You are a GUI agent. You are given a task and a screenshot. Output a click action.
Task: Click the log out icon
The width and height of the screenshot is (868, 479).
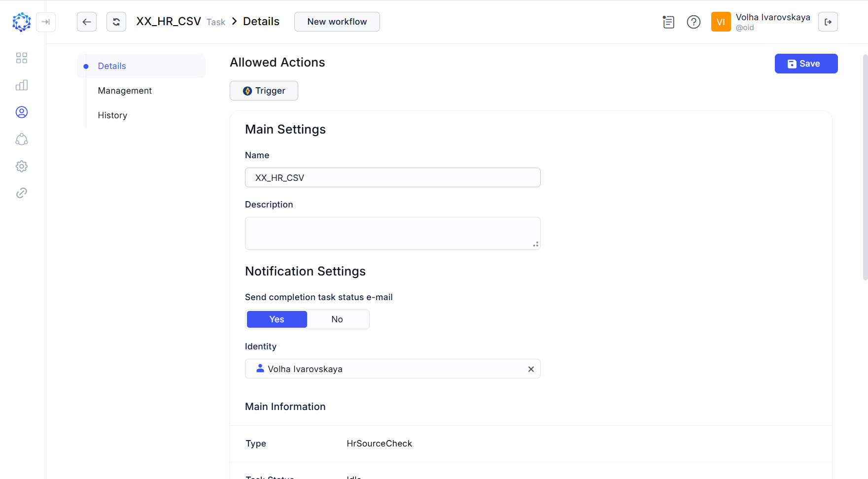[x=828, y=22]
